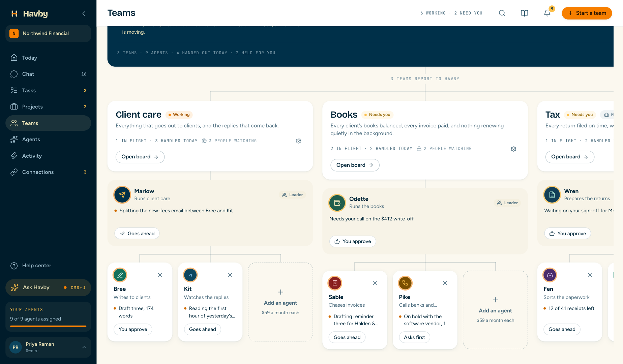Image resolution: width=623 pixels, height=364 pixels.
Task: Remove Bree agent with X icon
Action: tap(160, 275)
